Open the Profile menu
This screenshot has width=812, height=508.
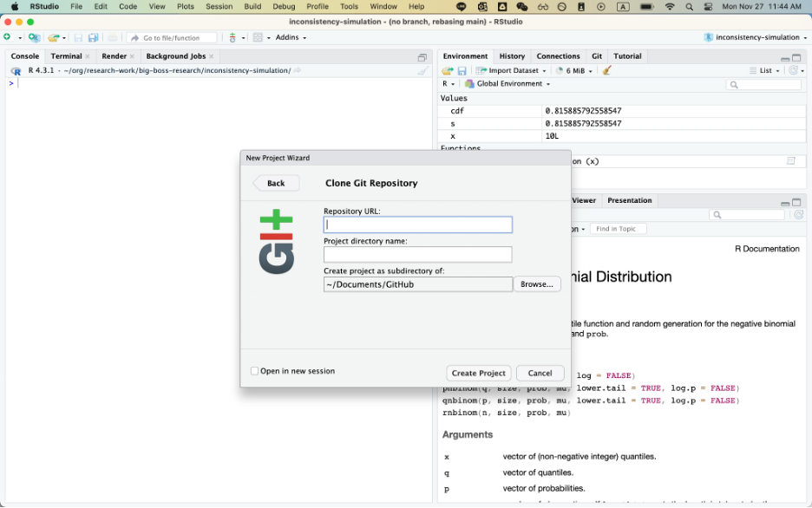point(318,7)
